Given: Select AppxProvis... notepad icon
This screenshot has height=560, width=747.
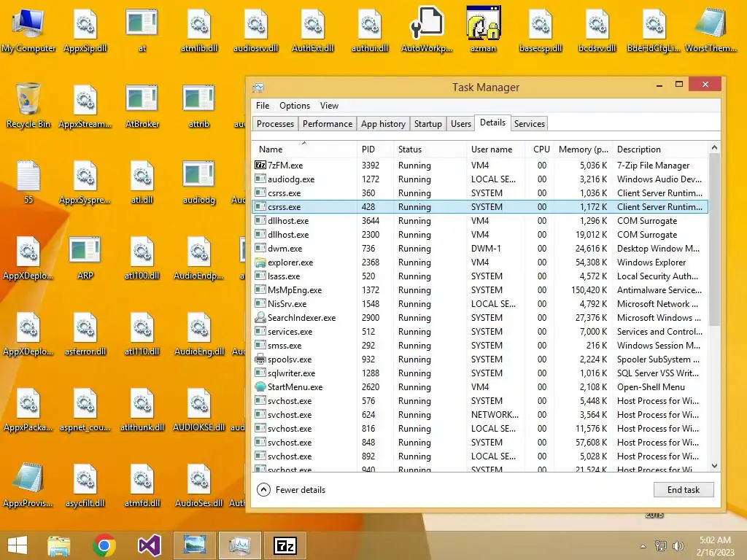Looking at the screenshot, I should point(28,485).
